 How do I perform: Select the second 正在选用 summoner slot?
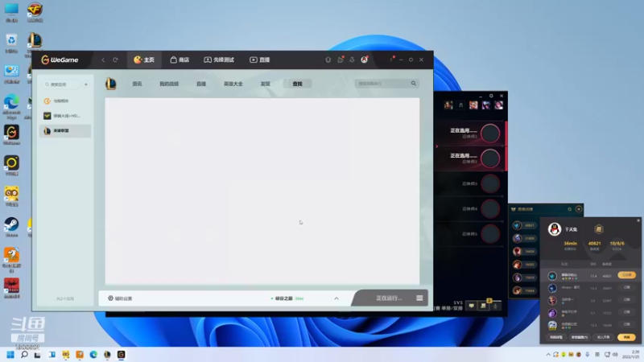pos(472,158)
